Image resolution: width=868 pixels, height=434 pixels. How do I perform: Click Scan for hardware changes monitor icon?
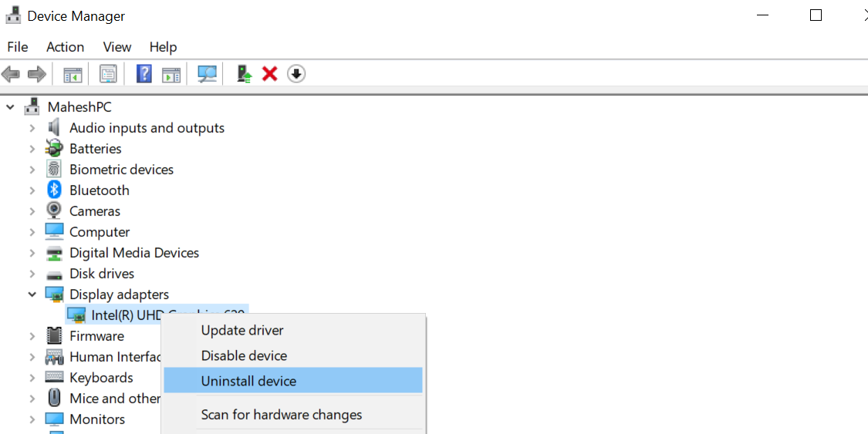(x=207, y=73)
